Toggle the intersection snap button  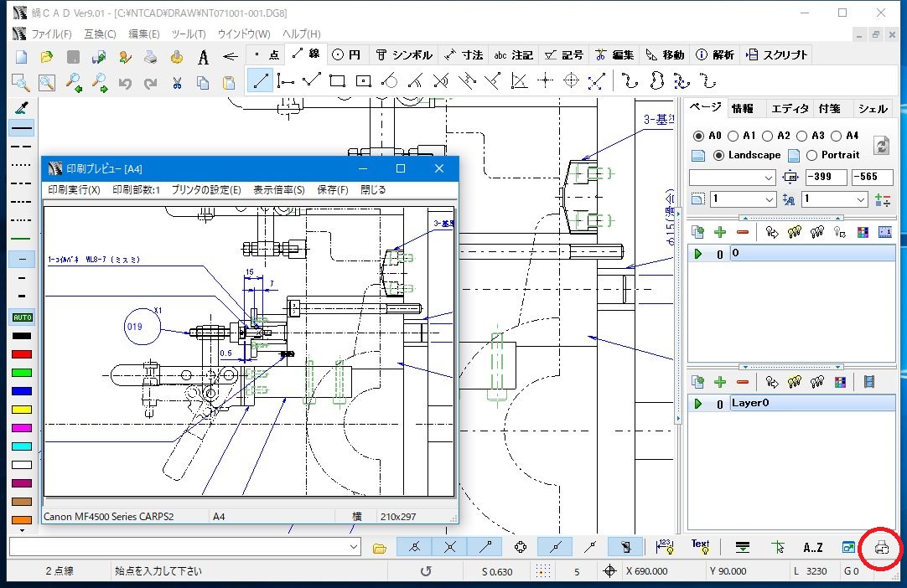coord(449,547)
